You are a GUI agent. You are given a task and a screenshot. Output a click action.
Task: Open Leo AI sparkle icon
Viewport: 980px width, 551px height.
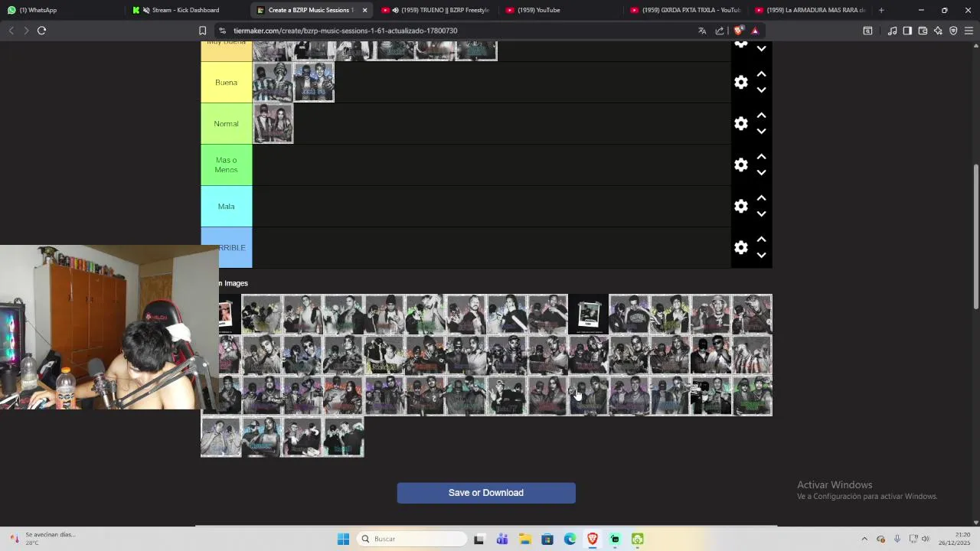[x=938, y=31]
